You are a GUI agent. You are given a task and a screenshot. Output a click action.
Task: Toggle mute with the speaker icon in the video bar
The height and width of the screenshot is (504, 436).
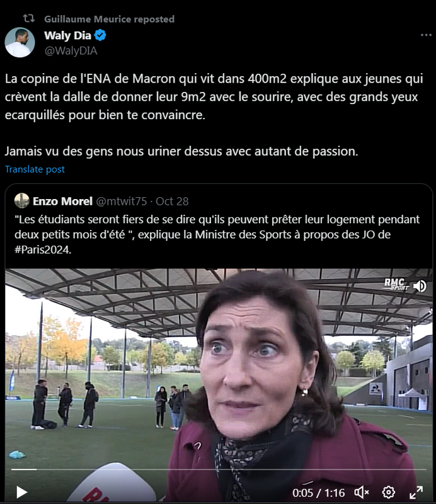click(362, 492)
